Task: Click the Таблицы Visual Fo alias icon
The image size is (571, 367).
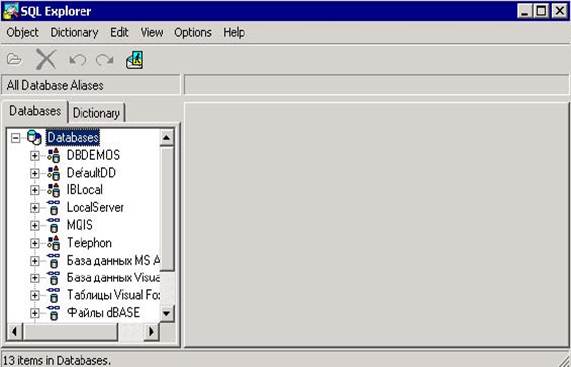Action: coord(54,295)
